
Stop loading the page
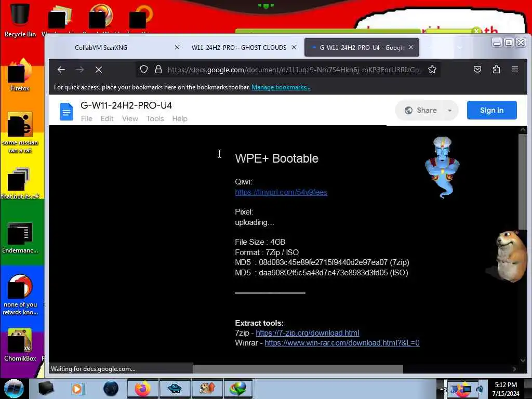tap(99, 70)
